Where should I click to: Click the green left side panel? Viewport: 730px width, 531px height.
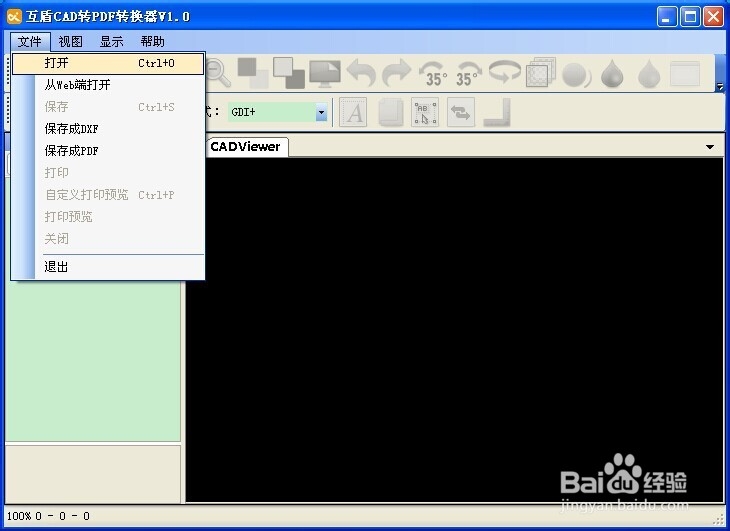click(93, 360)
